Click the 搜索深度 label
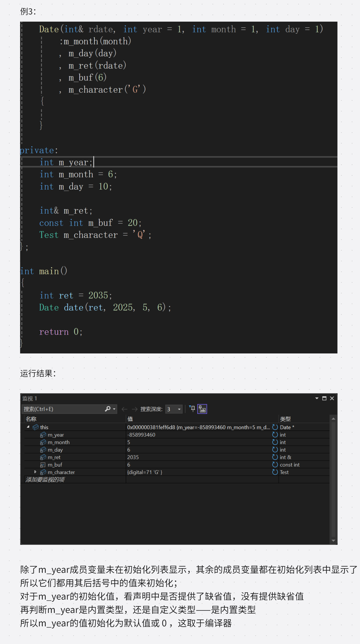Screen dimensions: 360x644 coord(151,409)
